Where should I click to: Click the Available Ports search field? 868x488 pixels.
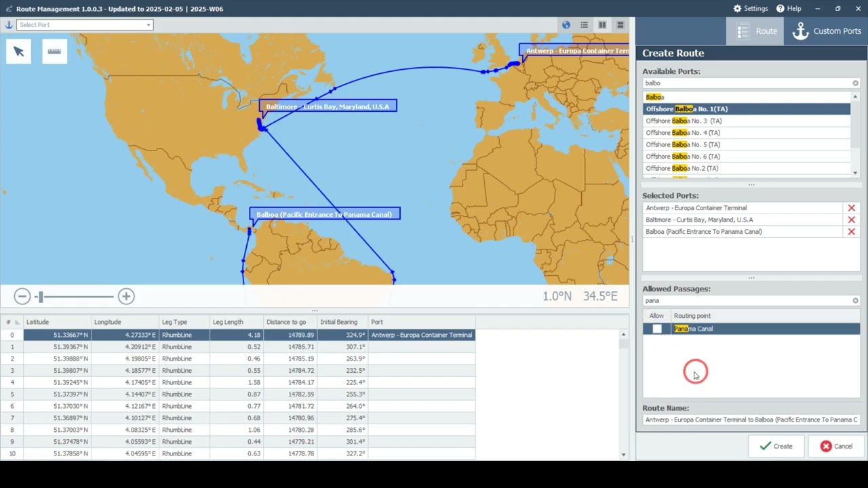[x=746, y=83]
